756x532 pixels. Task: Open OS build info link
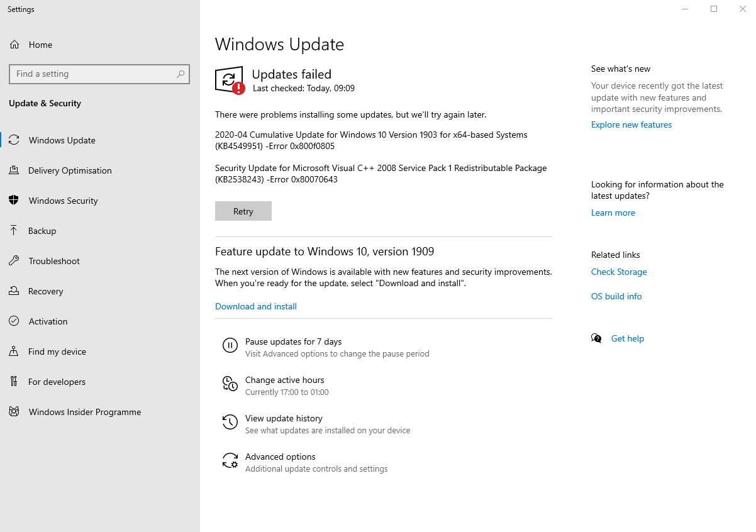pyautogui.click(x=616, y=296)
